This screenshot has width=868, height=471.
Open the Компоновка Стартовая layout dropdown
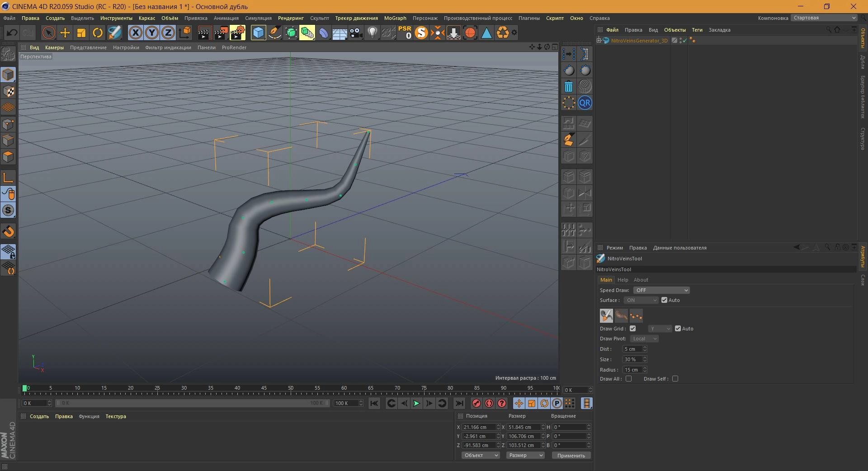(x=824, y=18)
